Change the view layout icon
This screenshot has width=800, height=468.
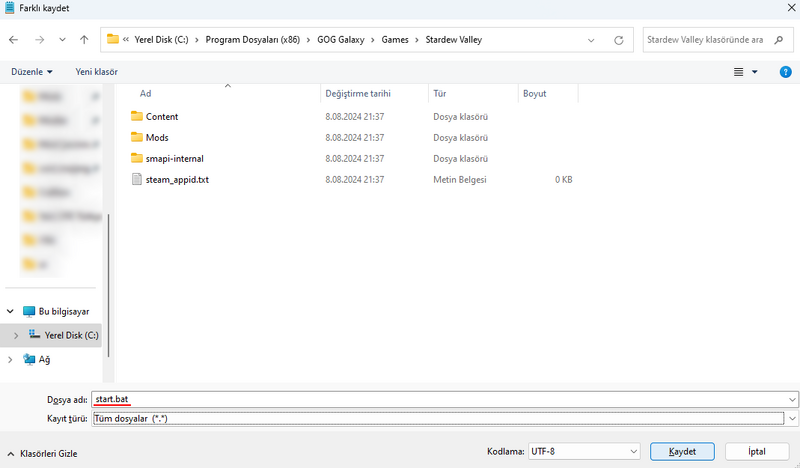click(x=738, y=72)
